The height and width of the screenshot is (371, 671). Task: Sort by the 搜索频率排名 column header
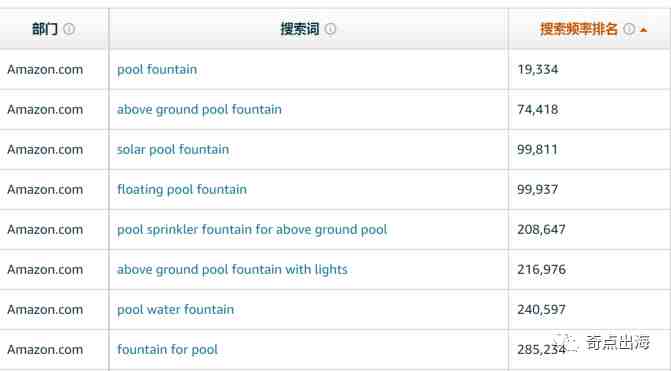tap(579, 29)
